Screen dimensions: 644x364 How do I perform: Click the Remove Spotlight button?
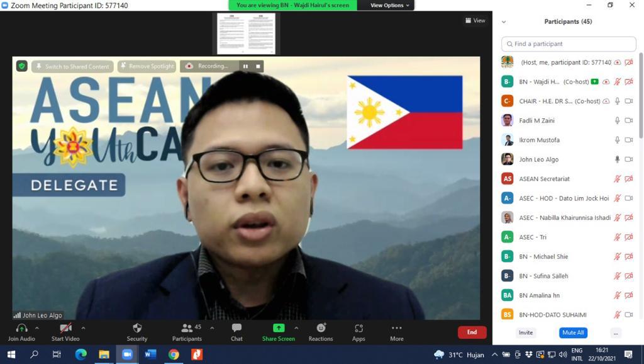147,66
